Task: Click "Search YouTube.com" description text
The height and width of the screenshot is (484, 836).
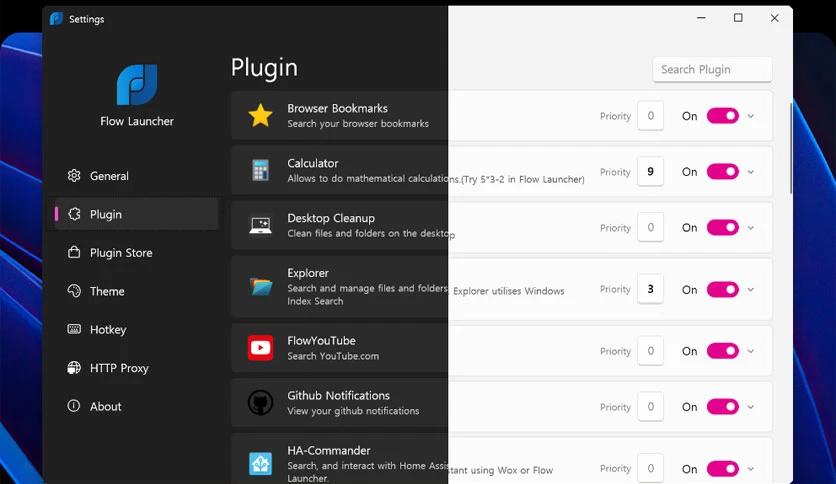Action: click(333, 356)
